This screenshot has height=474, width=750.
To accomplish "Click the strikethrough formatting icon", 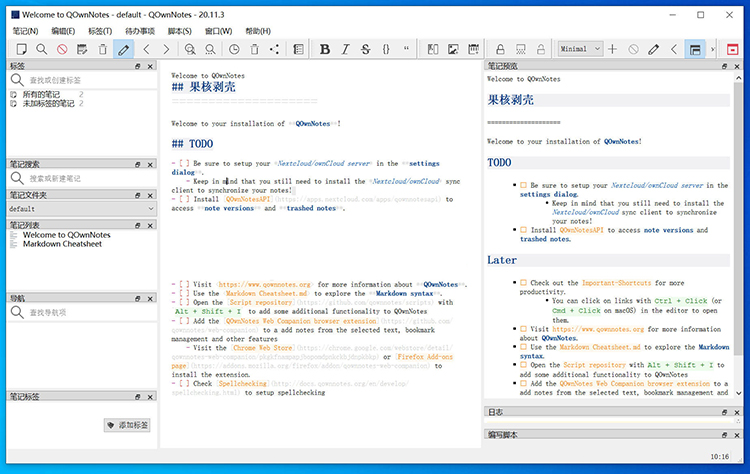I will tap(366, 49).
